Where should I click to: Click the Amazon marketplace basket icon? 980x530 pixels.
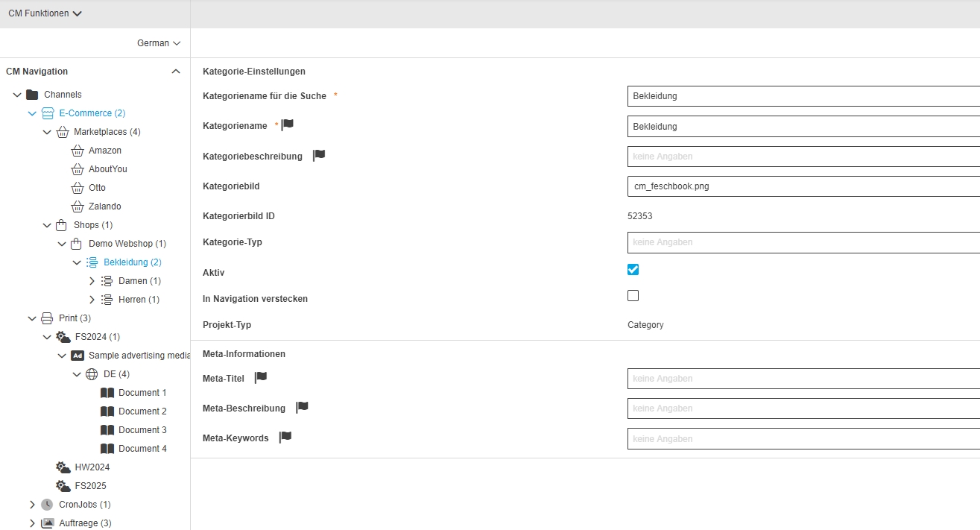tap(78, 151)
